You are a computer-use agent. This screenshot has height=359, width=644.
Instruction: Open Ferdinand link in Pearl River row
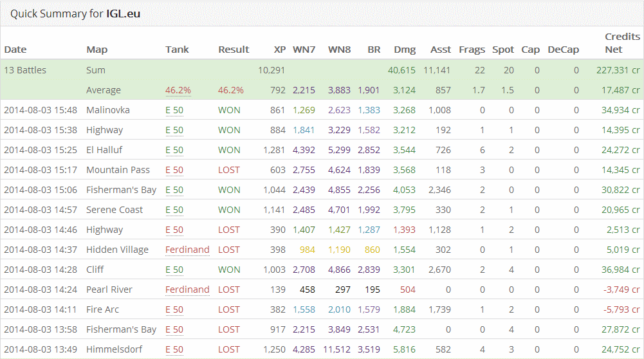(187, 290)
